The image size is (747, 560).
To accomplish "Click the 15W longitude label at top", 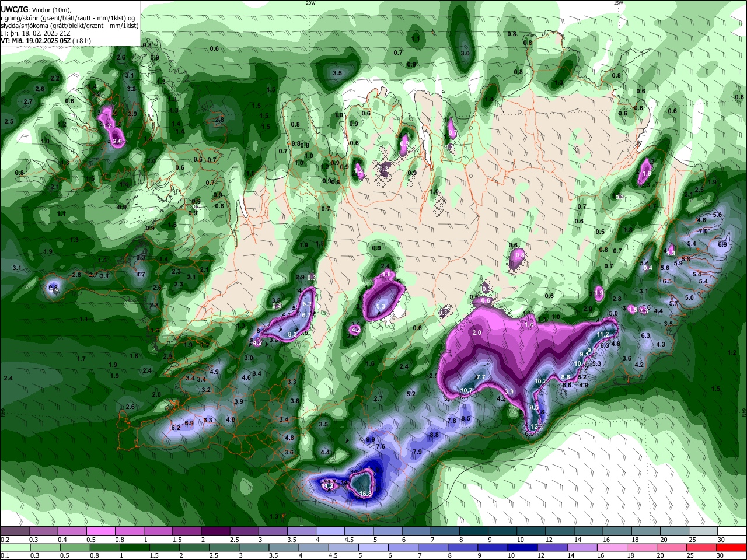I will tap(618, 2).
